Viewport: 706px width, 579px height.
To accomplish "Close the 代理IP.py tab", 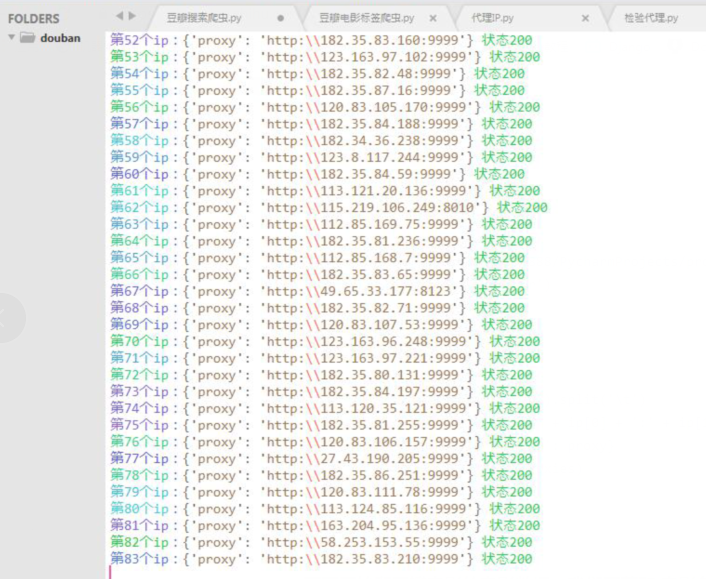I will click(x=585, y=18).
